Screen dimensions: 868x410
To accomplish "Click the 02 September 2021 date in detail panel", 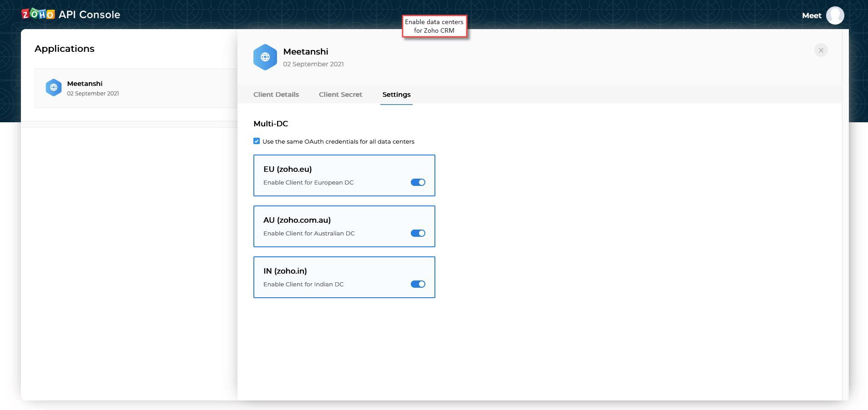I will 313,64.
